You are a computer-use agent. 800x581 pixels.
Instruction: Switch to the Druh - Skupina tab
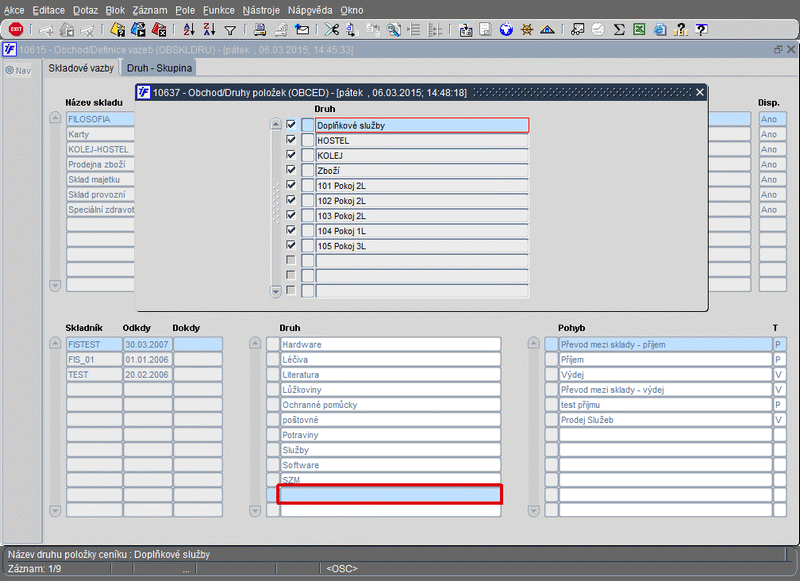pos(160,68)
